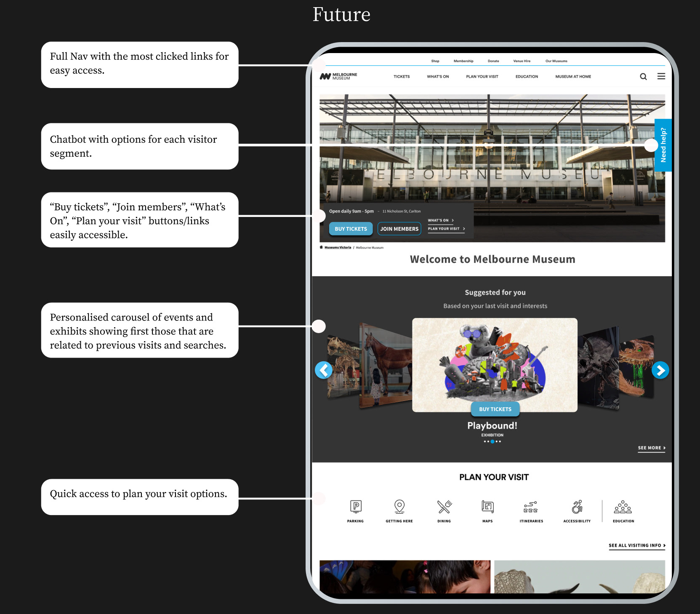Open Plan Your Visit main nav item

(x=482, y=77)
